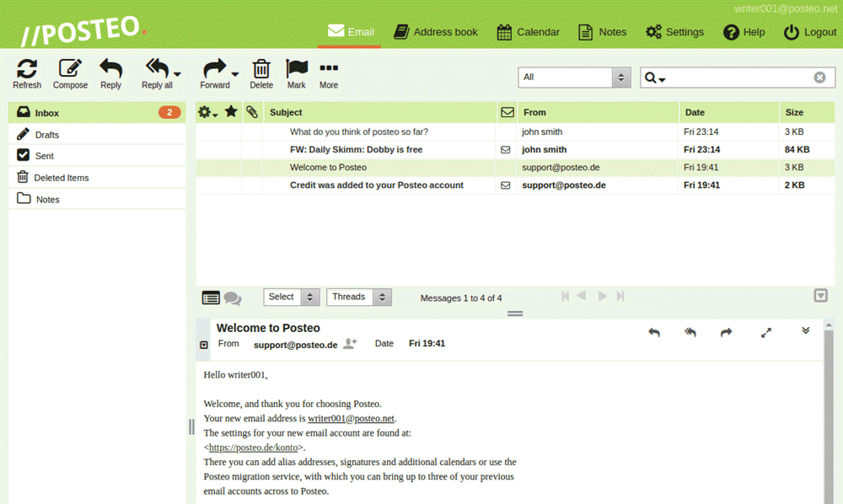Open search options magnifier menu
843x504 pixels.
click(x=654, y=78)
